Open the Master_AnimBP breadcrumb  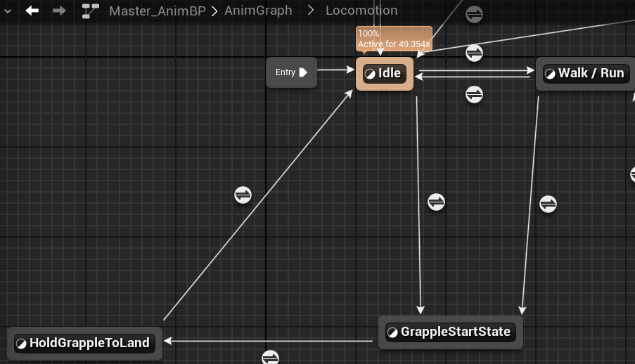pyautogui.click(x=158, y=11)
